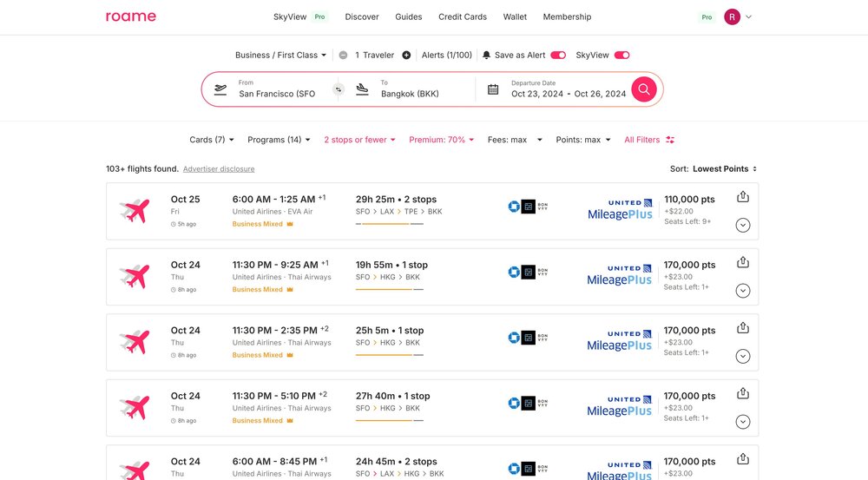Select the takeoff plane icon in From field
Image resolution: width=868 pixels, height=480 pixels.
(x=220, y=89)
